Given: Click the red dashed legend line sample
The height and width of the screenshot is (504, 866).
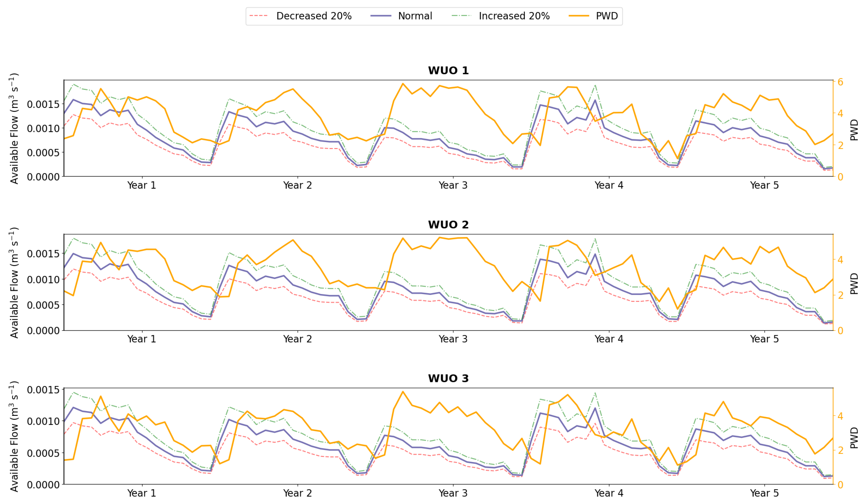Looking at the screenshot, I should [258, 16].
